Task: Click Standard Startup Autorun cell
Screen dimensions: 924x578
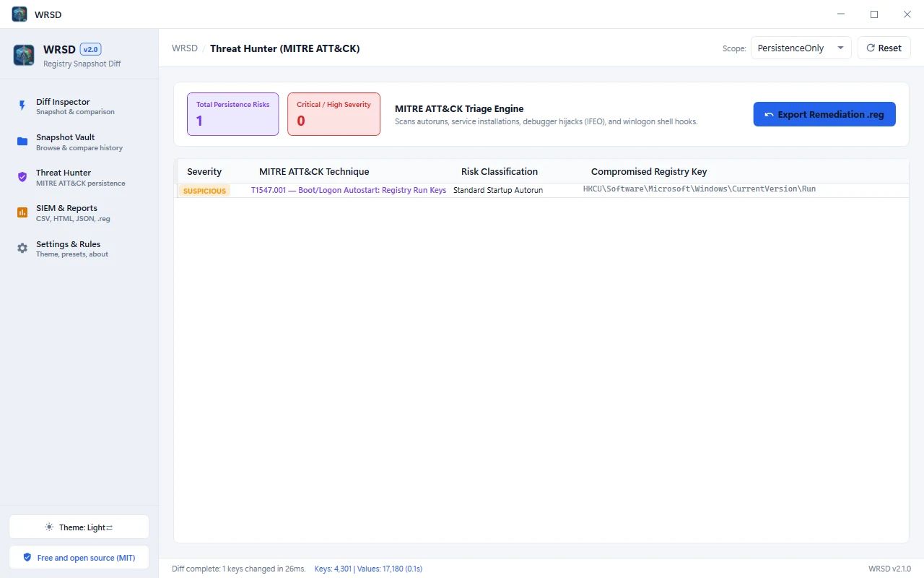Action: coord(498,191)
